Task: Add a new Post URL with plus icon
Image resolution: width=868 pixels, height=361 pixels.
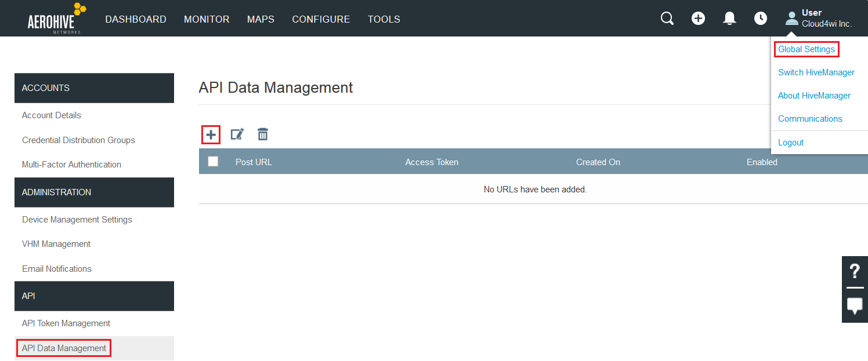Action: [211, 135]
